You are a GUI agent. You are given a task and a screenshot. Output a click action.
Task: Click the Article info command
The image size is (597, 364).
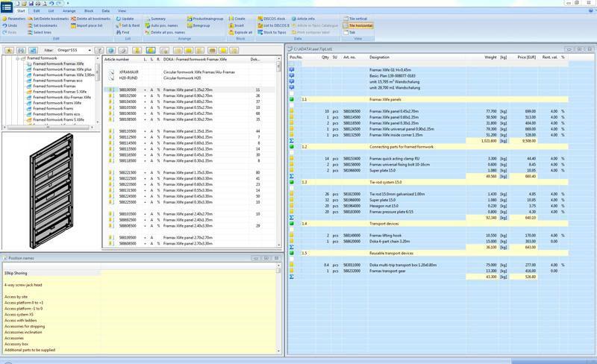coord(303,19)
